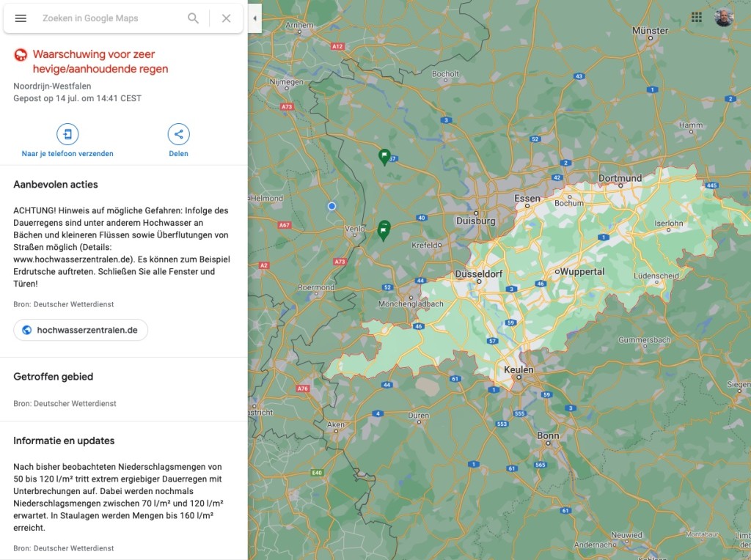Click the Wuppertal city label
The width and height of the screenshot is (751, 560).
582,271
